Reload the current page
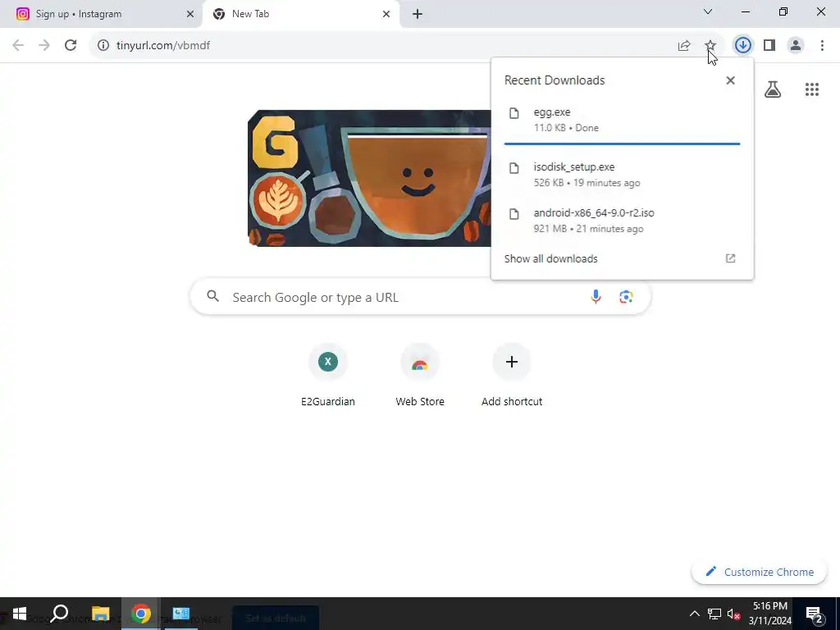 point(71,45)
